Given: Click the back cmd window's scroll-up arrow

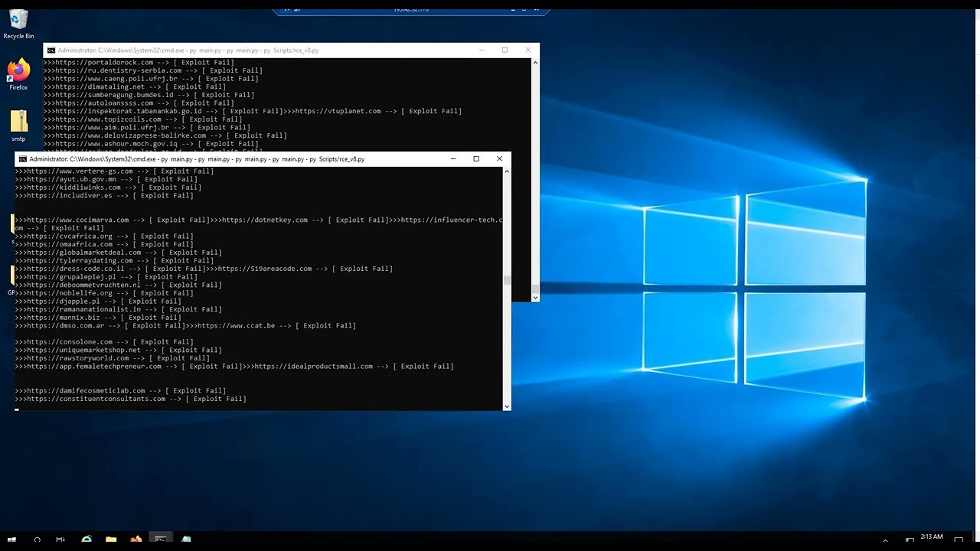Looking at the screenshot, I should coord(535,63).
